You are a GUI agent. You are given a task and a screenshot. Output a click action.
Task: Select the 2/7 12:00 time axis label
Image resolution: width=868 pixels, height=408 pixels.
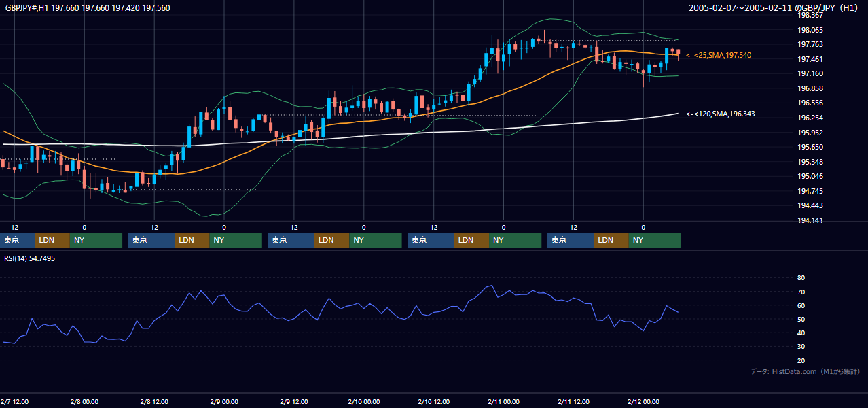14,401
